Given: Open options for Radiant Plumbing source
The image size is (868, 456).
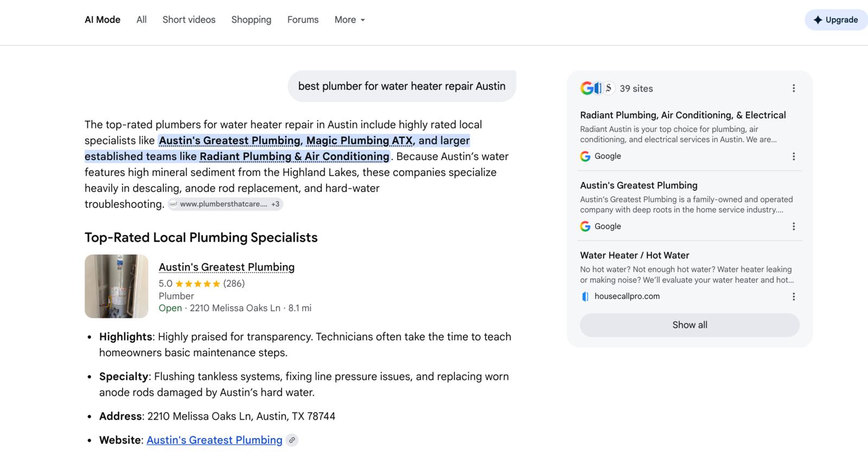Looking at the screenshot, I should pyautogui.click(x=794, y=156).
